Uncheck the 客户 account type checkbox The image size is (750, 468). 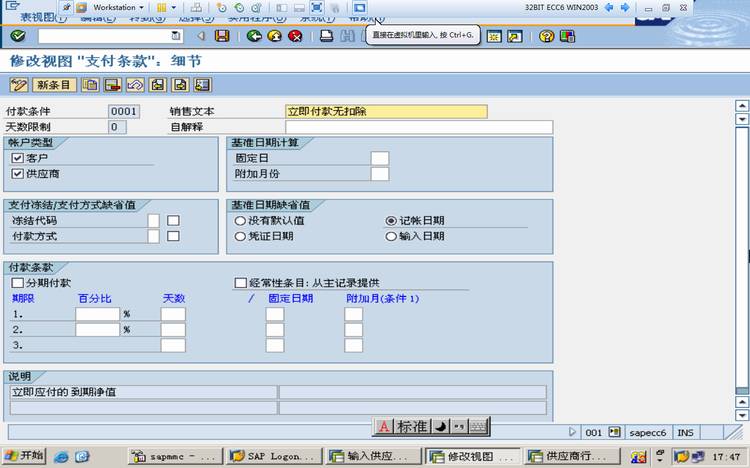(x=18, y=158)
